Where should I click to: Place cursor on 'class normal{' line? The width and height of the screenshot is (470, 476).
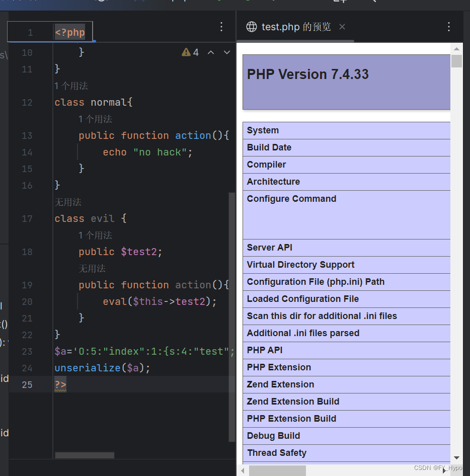(x=94, y=103)
